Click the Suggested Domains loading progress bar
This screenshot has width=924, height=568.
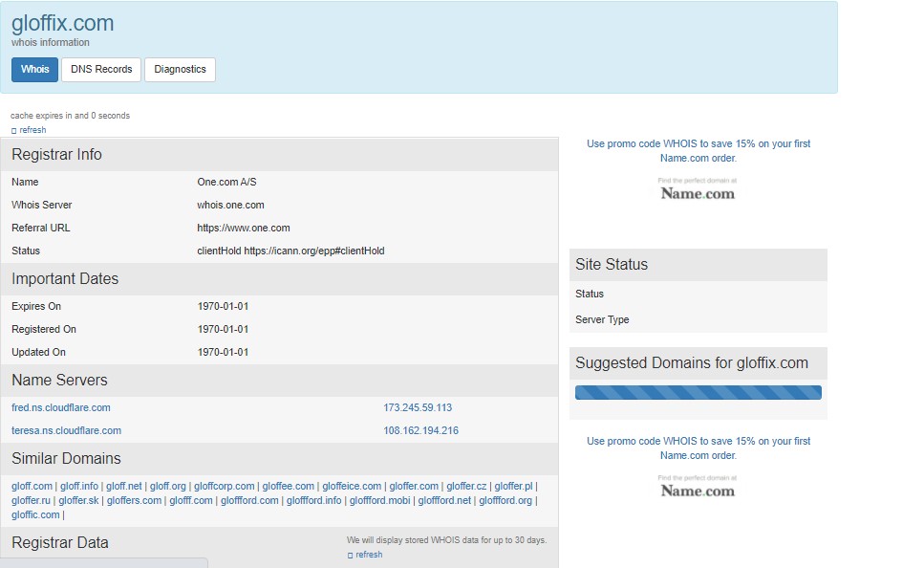coord(698,392)
